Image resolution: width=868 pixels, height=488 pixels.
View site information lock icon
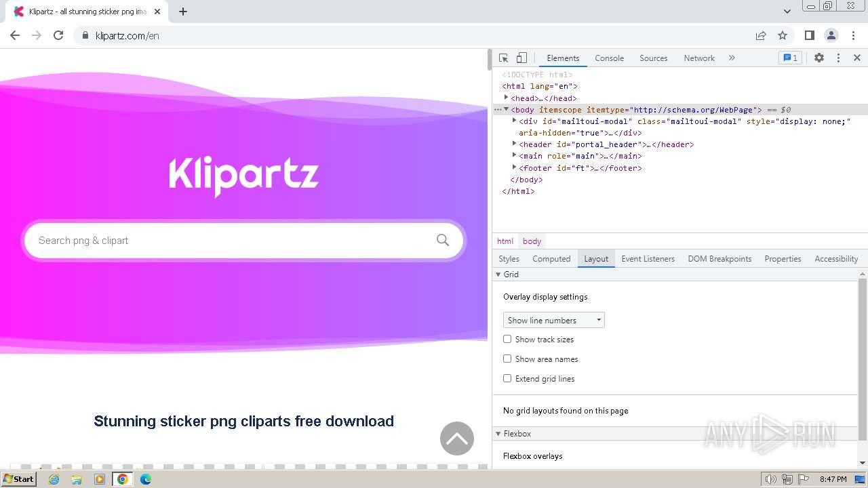pyautogui.click(x=85, y=35)
